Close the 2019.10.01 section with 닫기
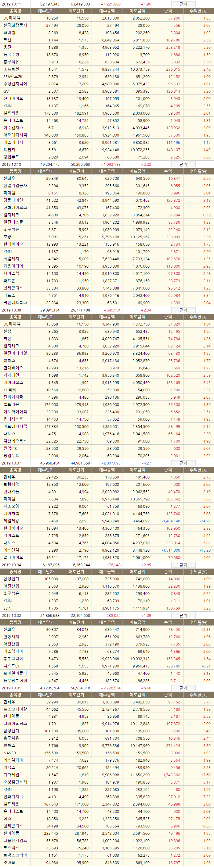 [183, 688]
